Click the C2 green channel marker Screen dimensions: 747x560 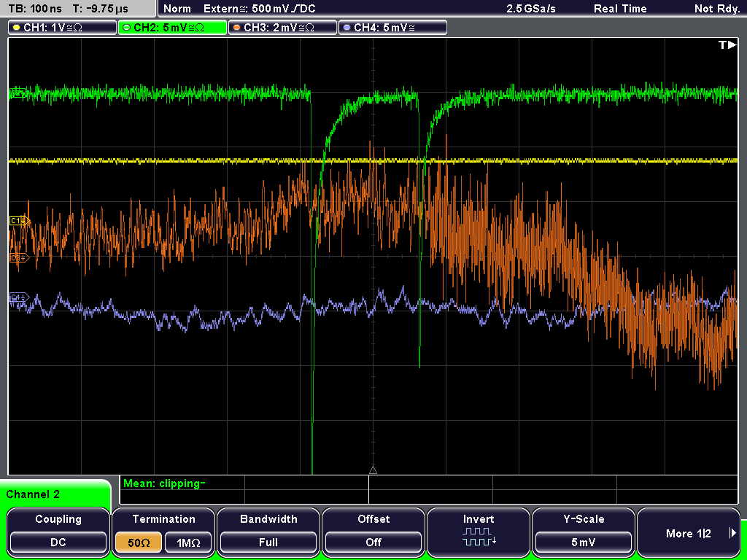point(18,93)
